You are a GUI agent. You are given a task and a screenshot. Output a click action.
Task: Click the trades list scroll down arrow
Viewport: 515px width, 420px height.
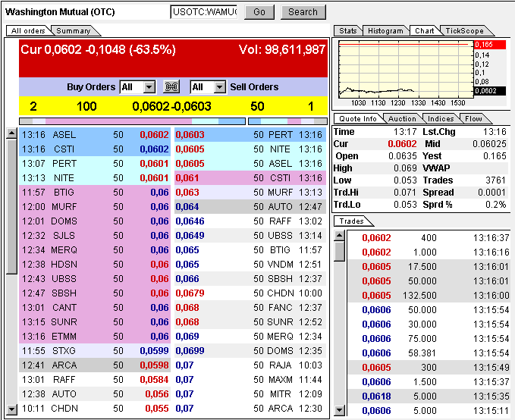(339, 410)
